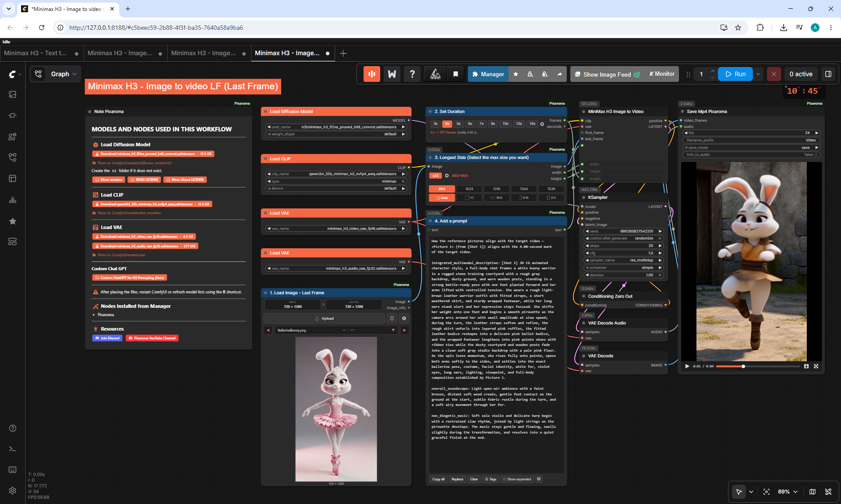Choose the 16:9 aspect ratio

point(496,198)
